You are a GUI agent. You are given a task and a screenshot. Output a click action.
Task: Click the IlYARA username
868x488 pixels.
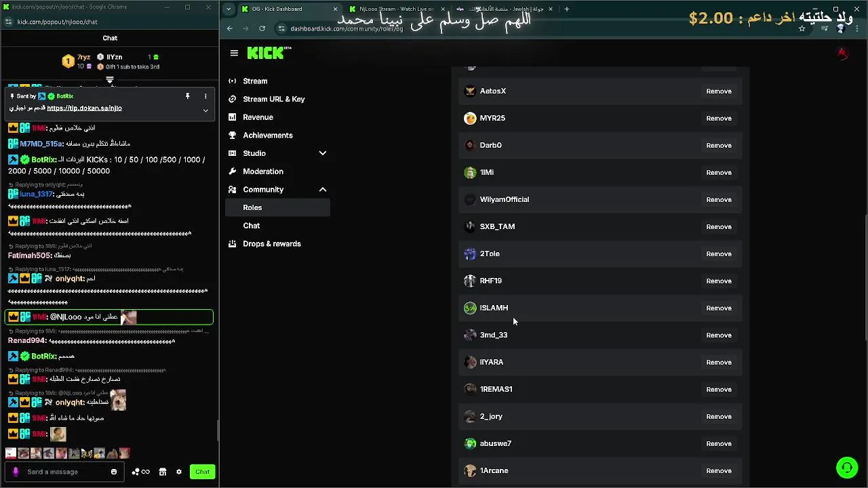pyautogui.click(x=492, y=362)
